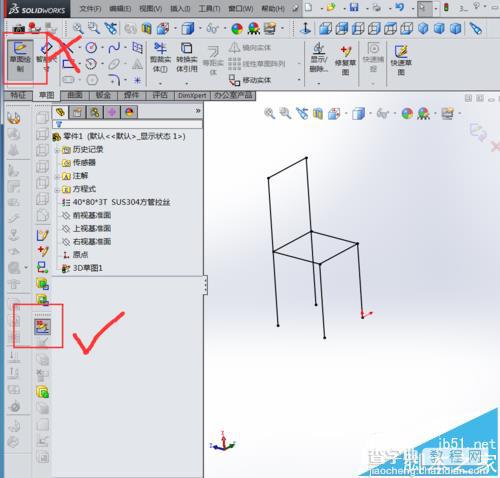500x478 pixels.
Task: Select the circle sketch tool in the ribbon
Action: pos(91,48)
